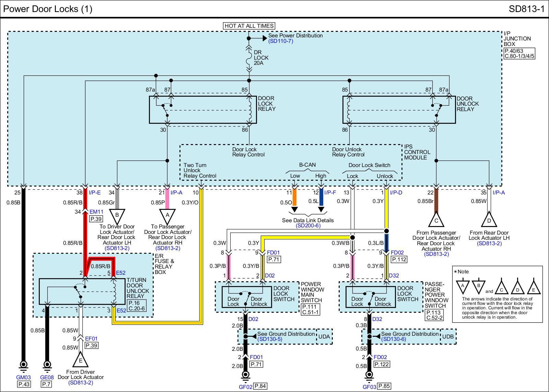This screenshot has height=392, width=549.
Task: Click the orange B-CAN Low wire
Action: tap(294, 197)
